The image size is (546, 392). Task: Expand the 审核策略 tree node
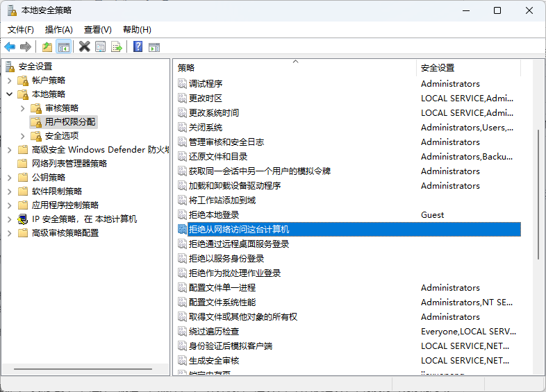[x=23, y=108]
